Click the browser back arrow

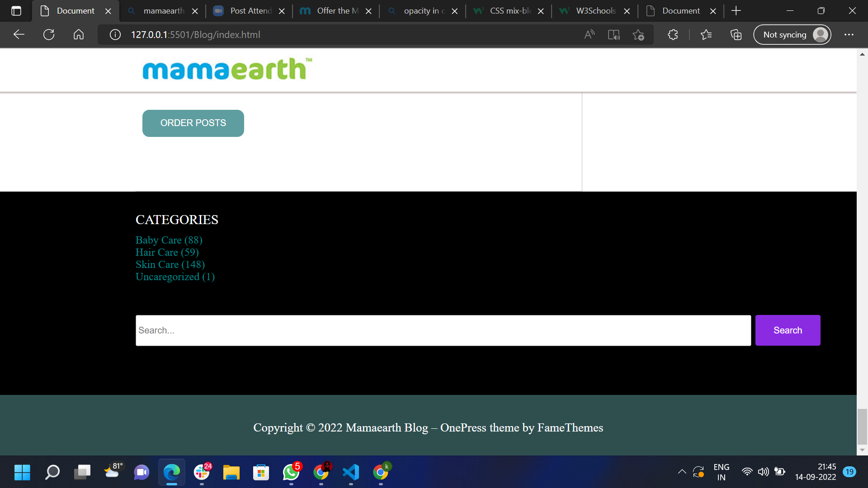(19, 34)
